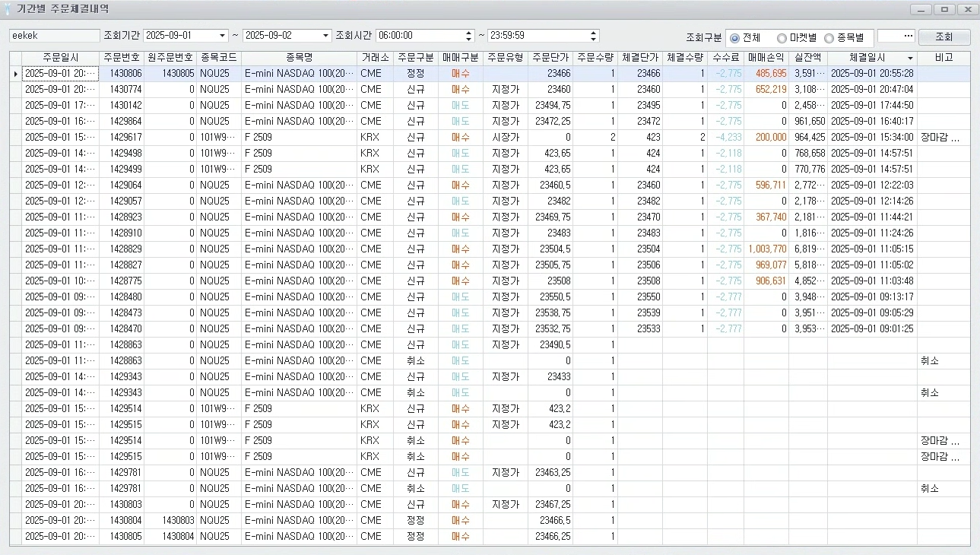Viewport: 980px width, 555px height.
Task: Select order number cell 1429617
Action: (x=122, y=138)
